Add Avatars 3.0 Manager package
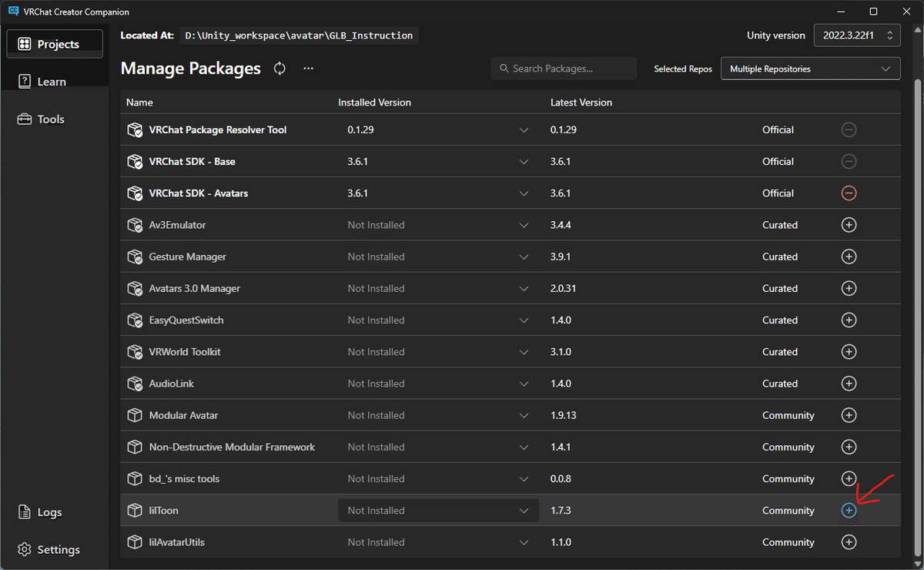Screen dimensions: 924x570 [849, 288]
